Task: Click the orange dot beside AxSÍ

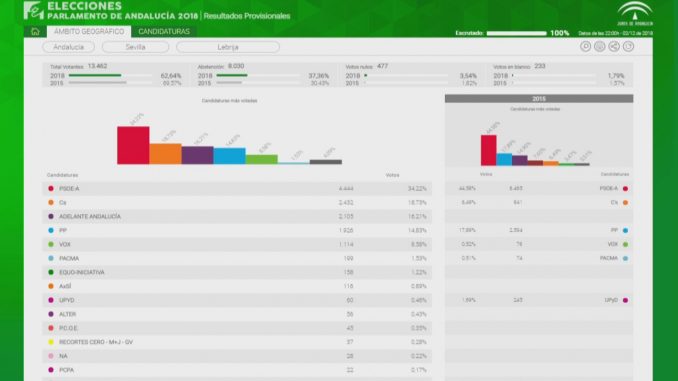Action: coord(51,286)
